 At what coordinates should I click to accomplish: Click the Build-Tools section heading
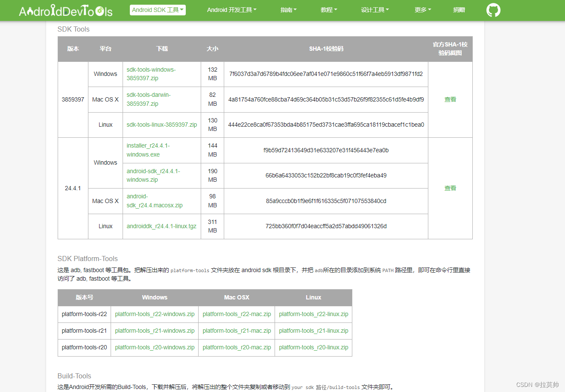coord(74,376)
